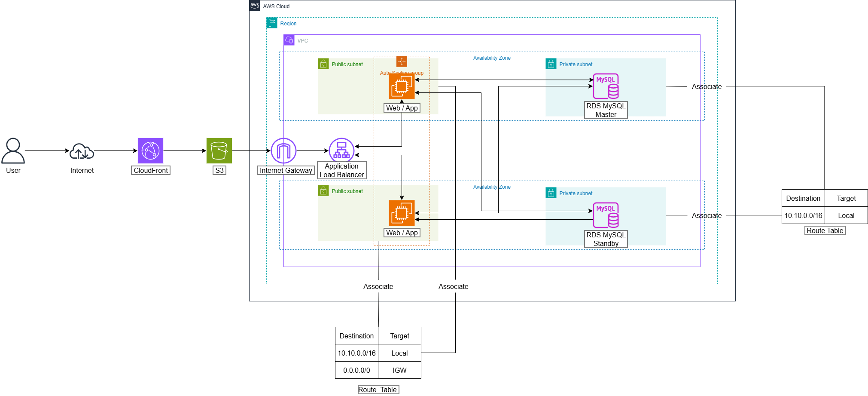Click Local cell in bottom route table
This screenshot has width=868, height=396.
399,353
